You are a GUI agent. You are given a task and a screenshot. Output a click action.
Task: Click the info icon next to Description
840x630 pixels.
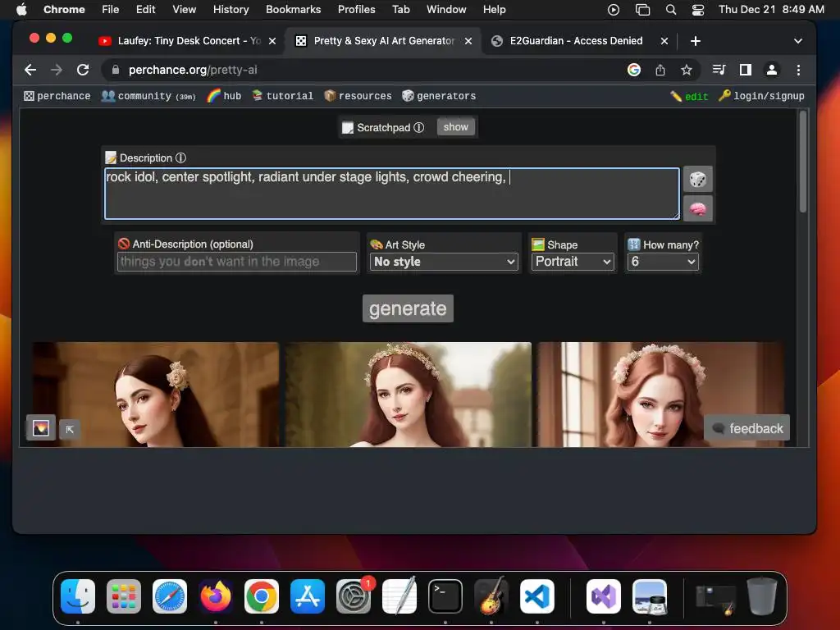[x=181, y=158]
